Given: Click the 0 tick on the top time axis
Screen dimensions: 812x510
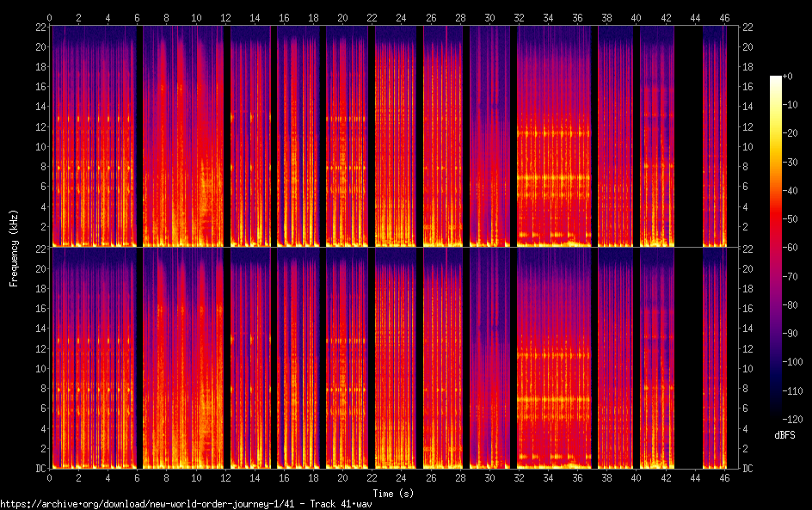Looking at the screenshot, I should click(50, 17).
